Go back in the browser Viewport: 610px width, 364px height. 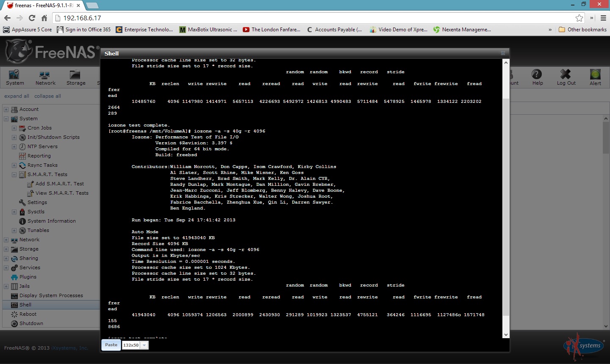tap(7, 18)
